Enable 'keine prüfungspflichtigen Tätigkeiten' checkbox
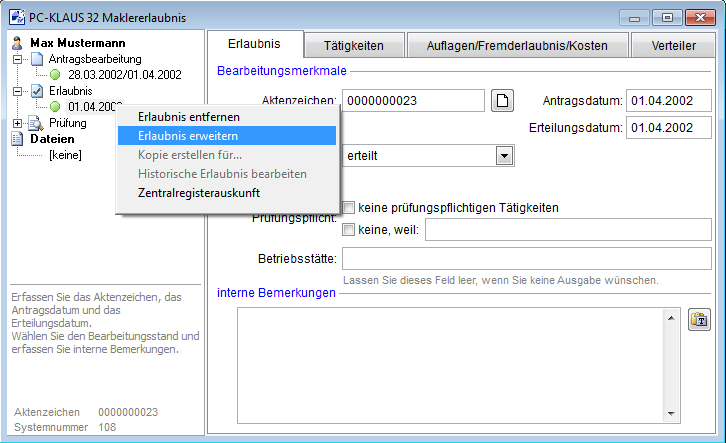Screen dimensions: 726x443 [x=349, y=208]
